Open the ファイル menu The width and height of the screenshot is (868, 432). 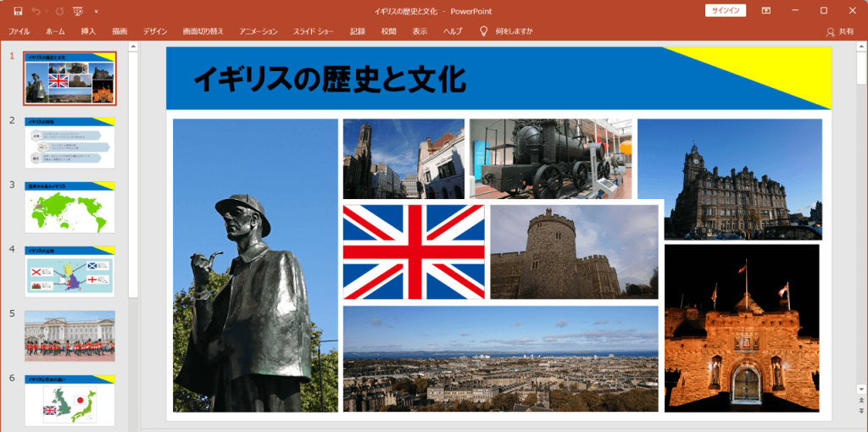coord(19,31)
